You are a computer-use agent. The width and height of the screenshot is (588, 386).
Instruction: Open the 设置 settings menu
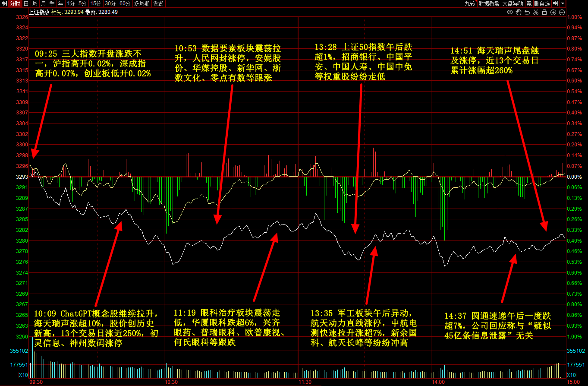point(158,3)
